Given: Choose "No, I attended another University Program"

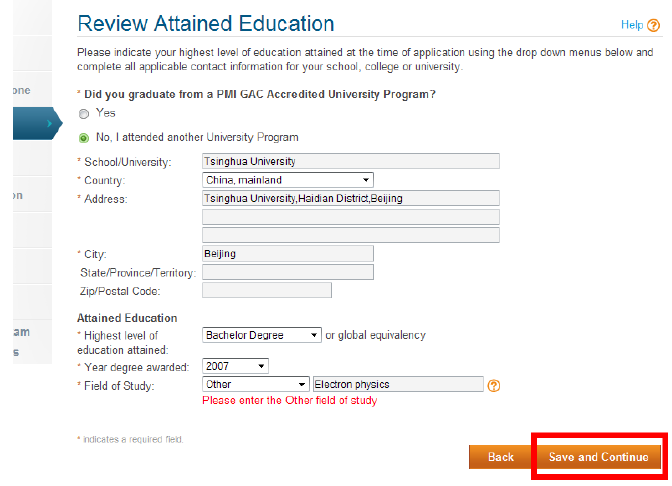Looking at the screenshot, I should tap(84, 138).
